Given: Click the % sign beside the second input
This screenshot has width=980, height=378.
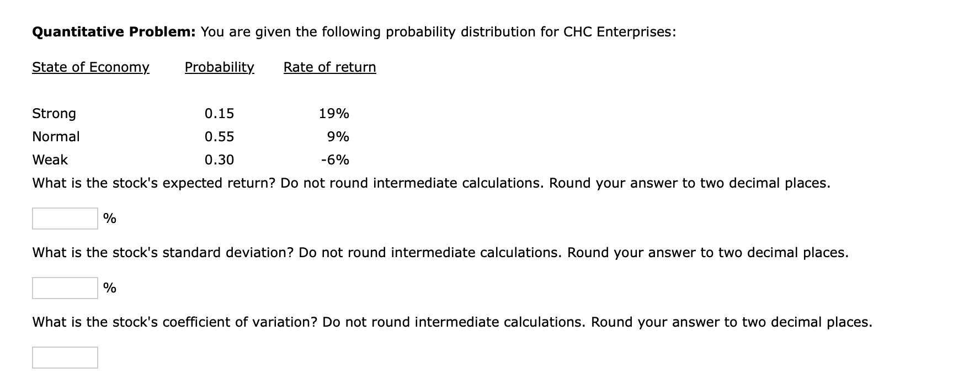Looking at the screenshot, I should (x=109, y=287).
